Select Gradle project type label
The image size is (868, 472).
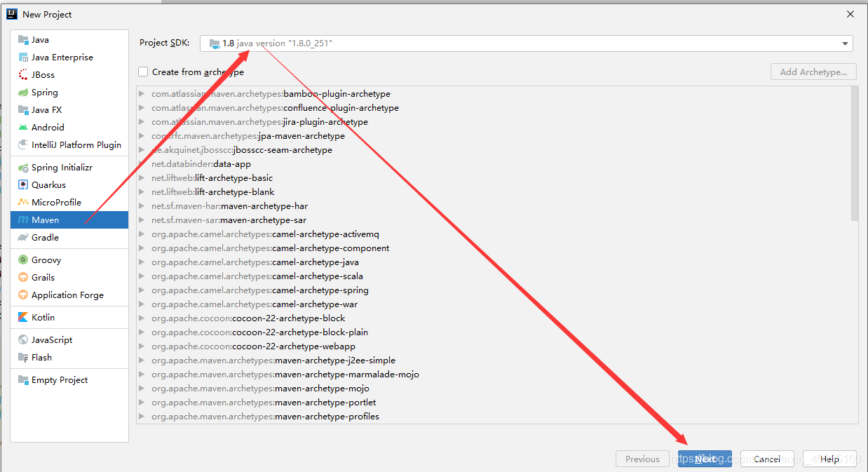tap(45, 238)
